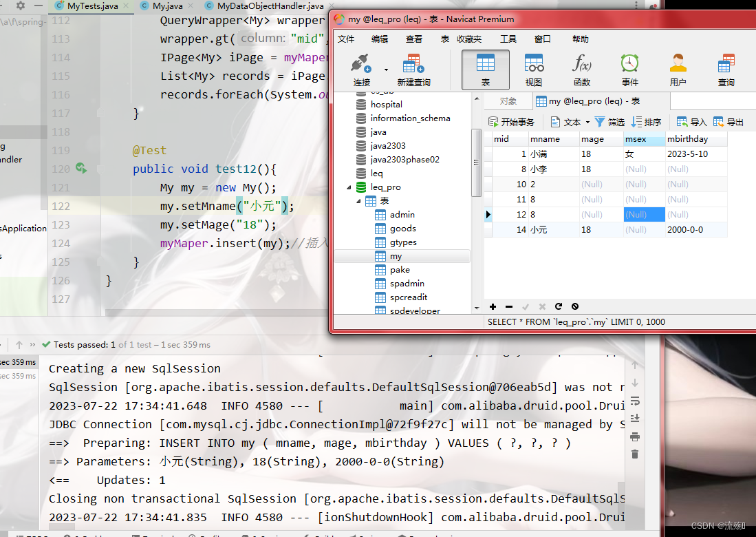
Task: Collapse the leq_pro database node
Action: click(x=348, y=187)
